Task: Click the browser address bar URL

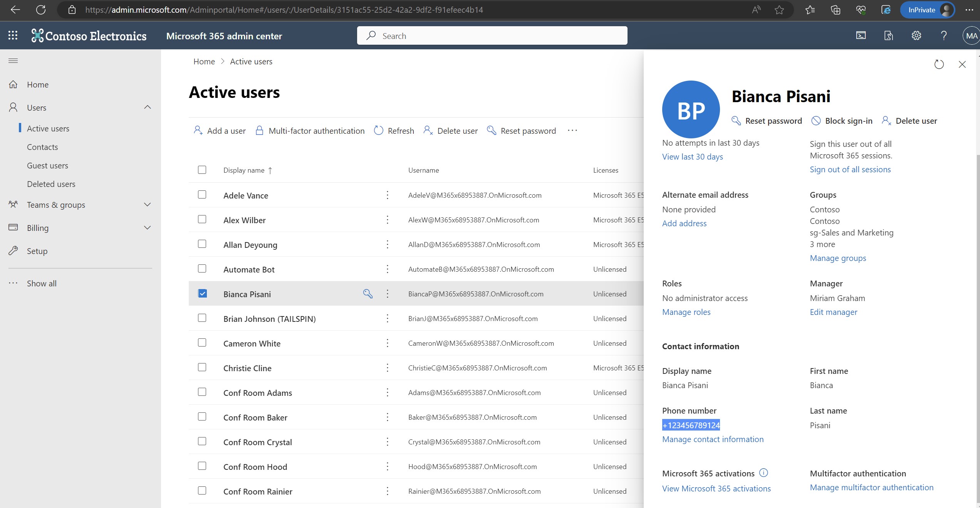Action: tap(284, 10)
